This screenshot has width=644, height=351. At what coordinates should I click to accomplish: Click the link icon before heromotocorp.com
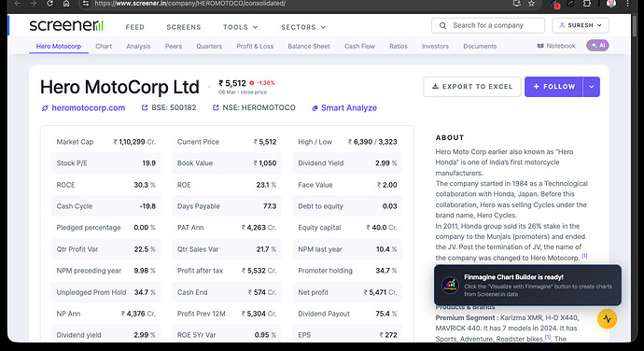tap(45, 108)
